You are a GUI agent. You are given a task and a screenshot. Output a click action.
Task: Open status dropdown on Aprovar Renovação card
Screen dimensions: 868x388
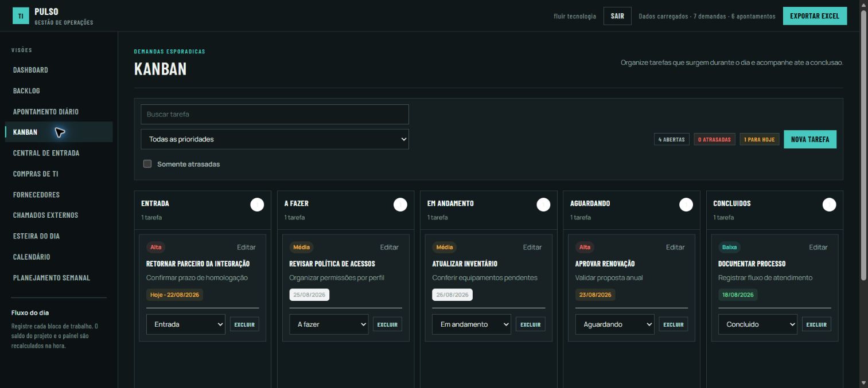pos(614,324)
